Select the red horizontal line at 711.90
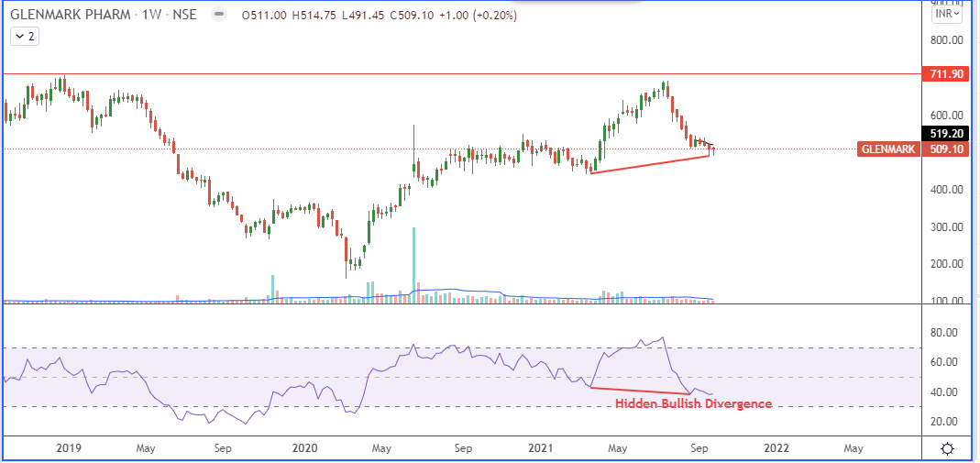The width and height of the screenshot is (980, 463). [x=461, y=73]
